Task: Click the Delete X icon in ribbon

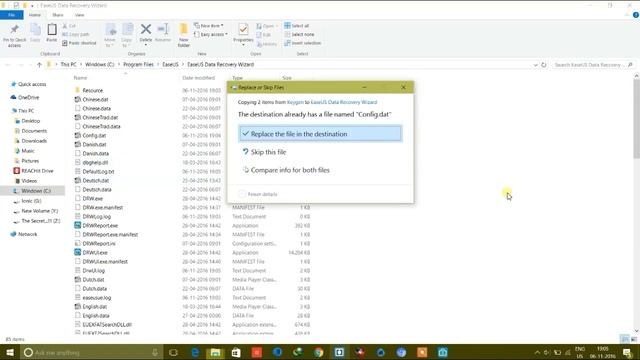Action: point(146,29)
